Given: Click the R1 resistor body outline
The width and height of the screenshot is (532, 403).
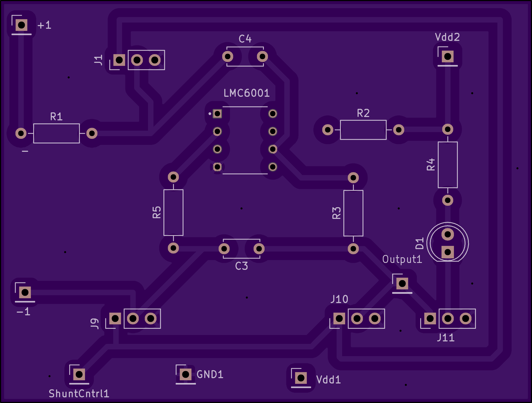Looking at the screenshot, I should 57,133.
